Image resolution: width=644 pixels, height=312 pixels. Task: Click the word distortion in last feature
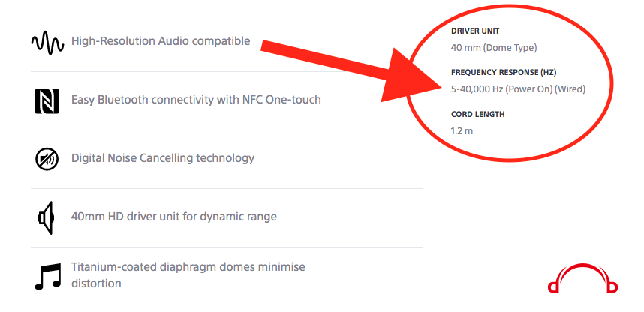[x=96, y=283]
